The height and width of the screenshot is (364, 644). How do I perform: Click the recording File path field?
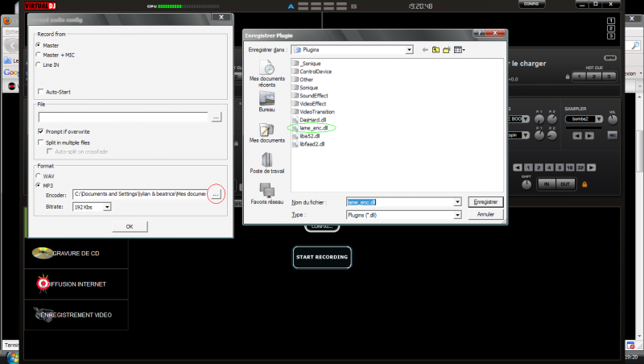(x=124, y=117)
